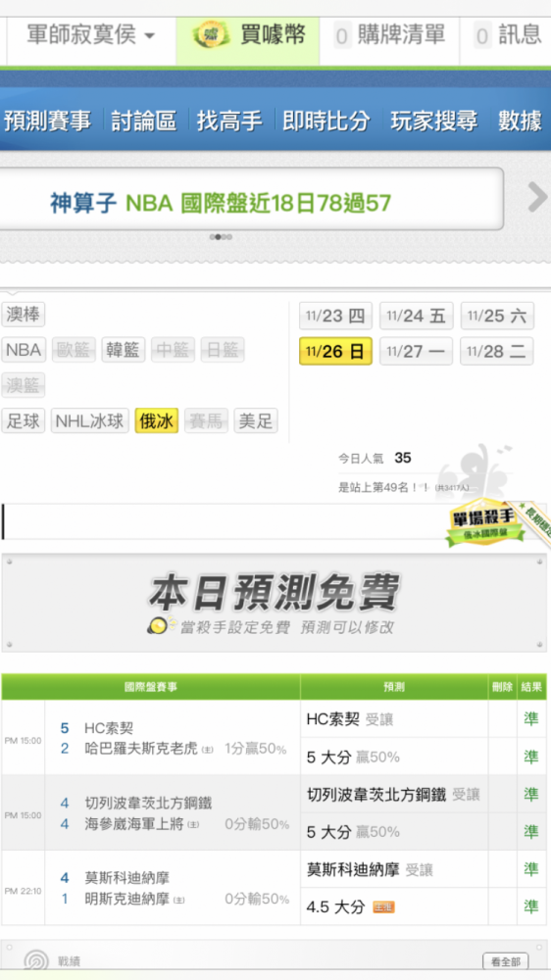Viewport: 551px width, 980px height.
Task: Click the banner carousel pagination dots
Action: [x=221, y=237]
